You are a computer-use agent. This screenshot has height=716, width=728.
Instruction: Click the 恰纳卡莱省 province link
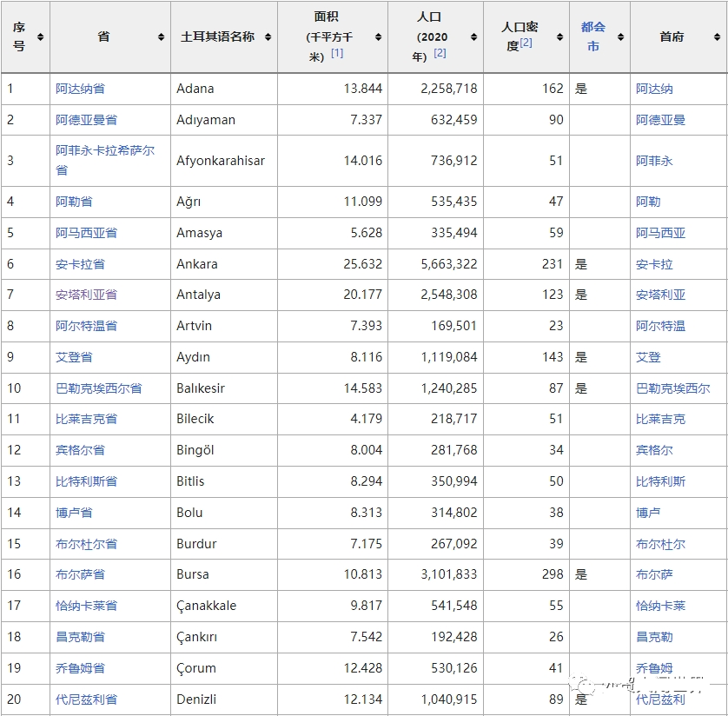click(86, 606)
